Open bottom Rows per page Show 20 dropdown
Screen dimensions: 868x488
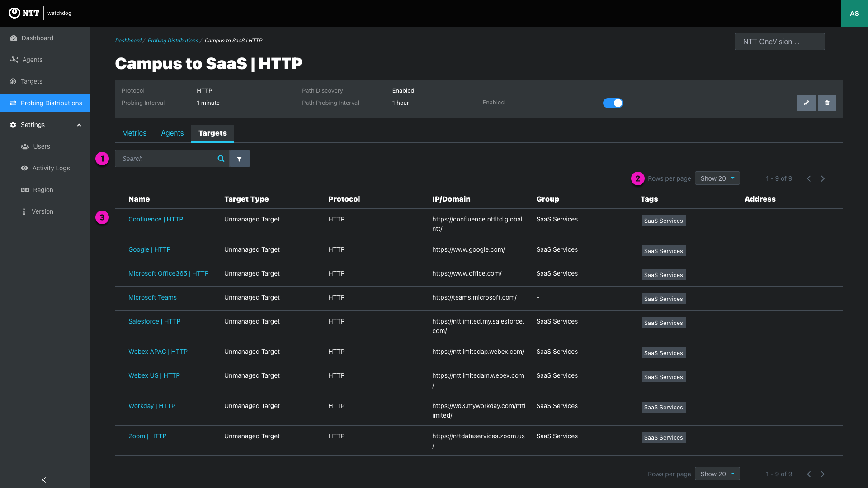(x=717, y=474)
